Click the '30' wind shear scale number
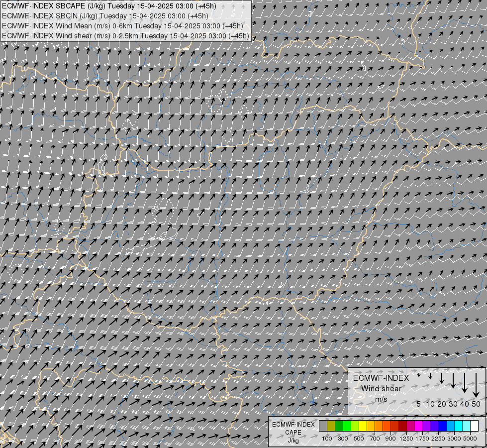Image resolution: width=487 pixels, height=448 pixels. coord(453,404)
